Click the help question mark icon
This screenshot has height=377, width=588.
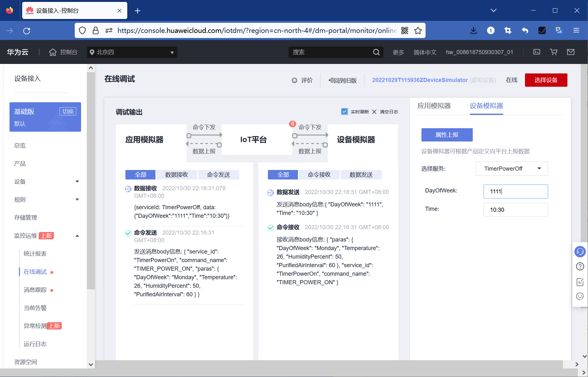[580, 267]
